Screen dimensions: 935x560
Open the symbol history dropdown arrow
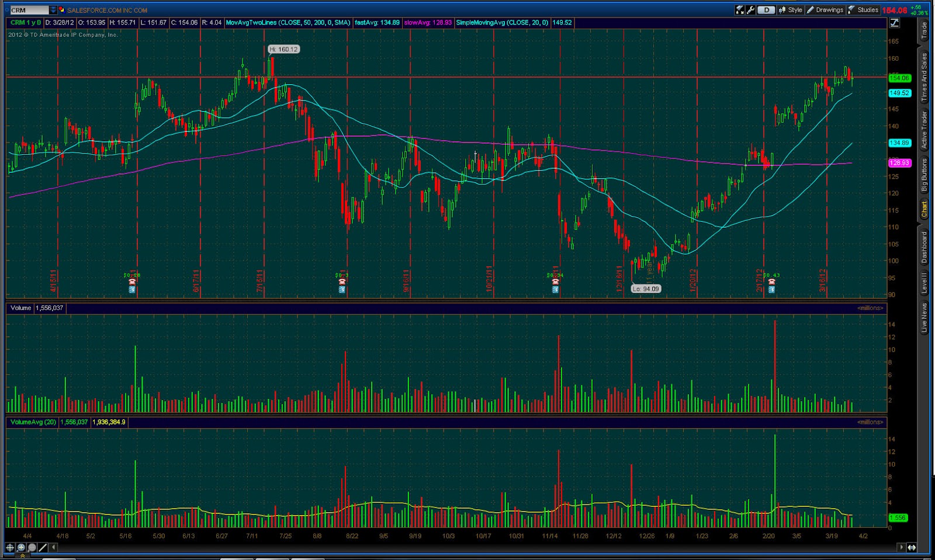pyautogui.click(x=53, y=10)
